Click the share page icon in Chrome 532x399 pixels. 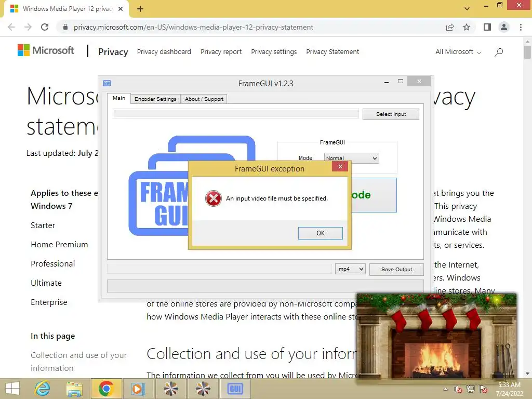[450, 27]
